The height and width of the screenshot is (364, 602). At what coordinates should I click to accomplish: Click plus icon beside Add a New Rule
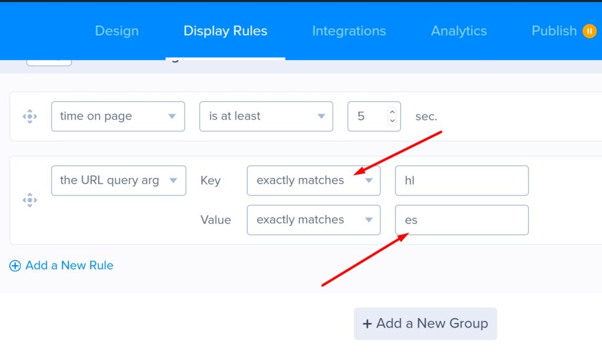[x=15, y=266]
